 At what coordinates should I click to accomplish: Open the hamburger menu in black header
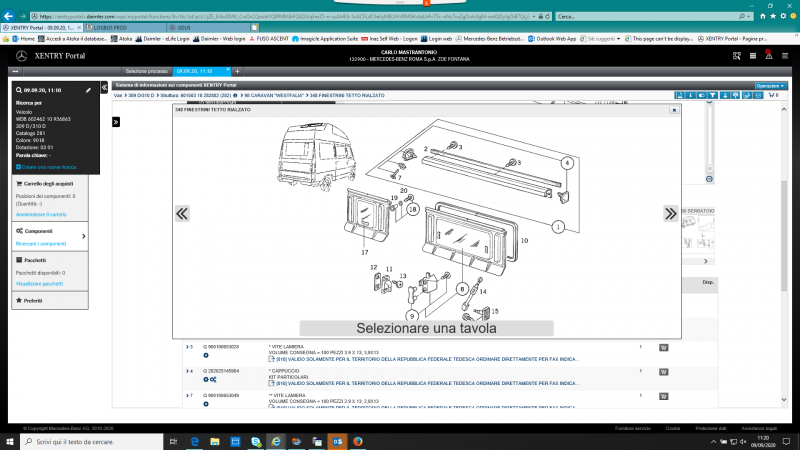click(785, 56)
